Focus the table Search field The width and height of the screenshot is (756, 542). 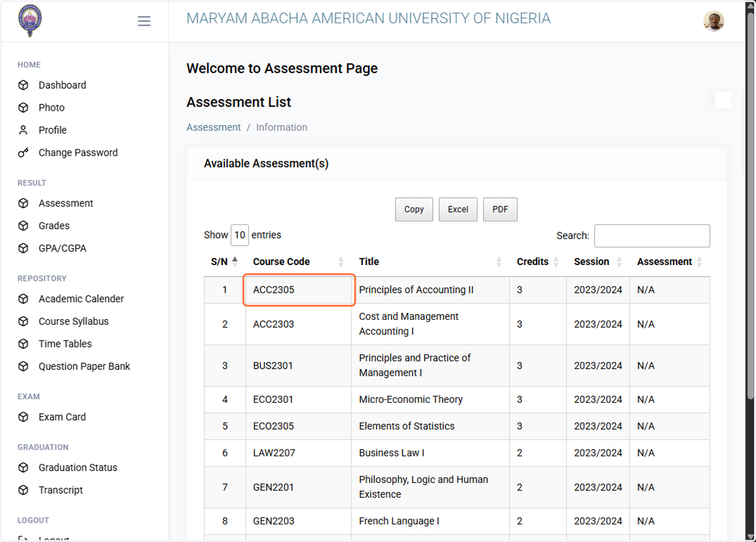click(x=652, y=235)
